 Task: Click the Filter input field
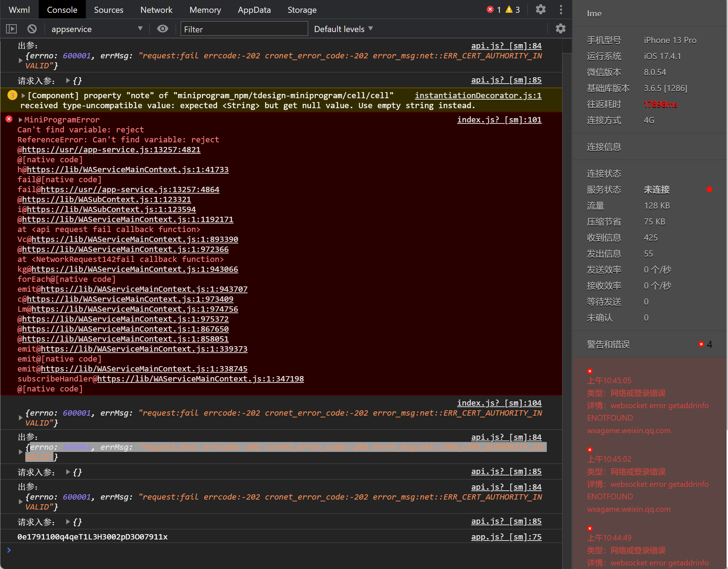click(x=244, y=29)
